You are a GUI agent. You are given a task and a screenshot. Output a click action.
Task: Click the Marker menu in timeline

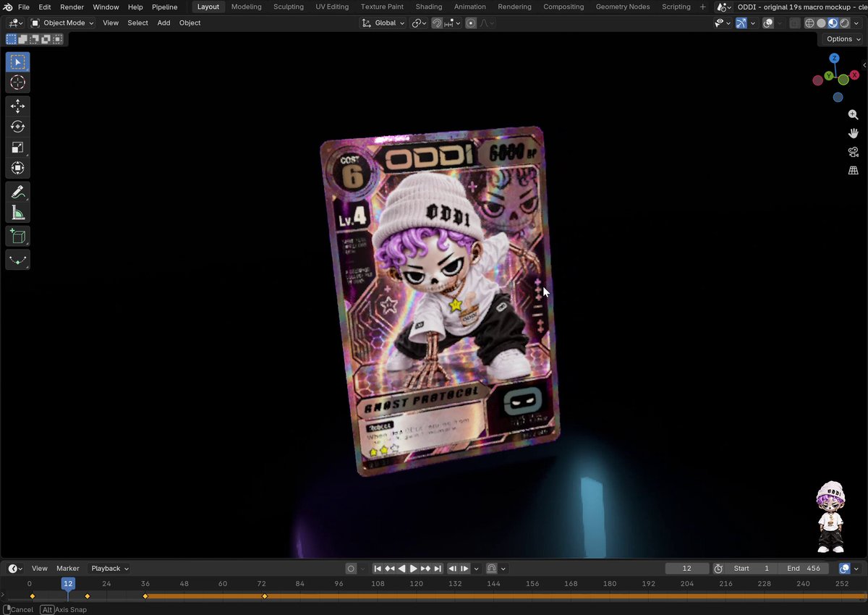68,569
